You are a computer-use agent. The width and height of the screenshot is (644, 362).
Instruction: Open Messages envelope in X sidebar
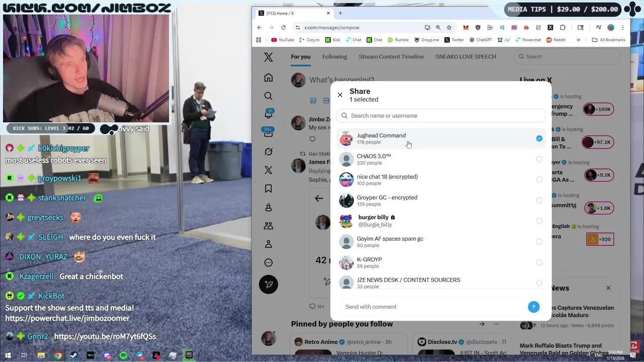pos(268,133)
